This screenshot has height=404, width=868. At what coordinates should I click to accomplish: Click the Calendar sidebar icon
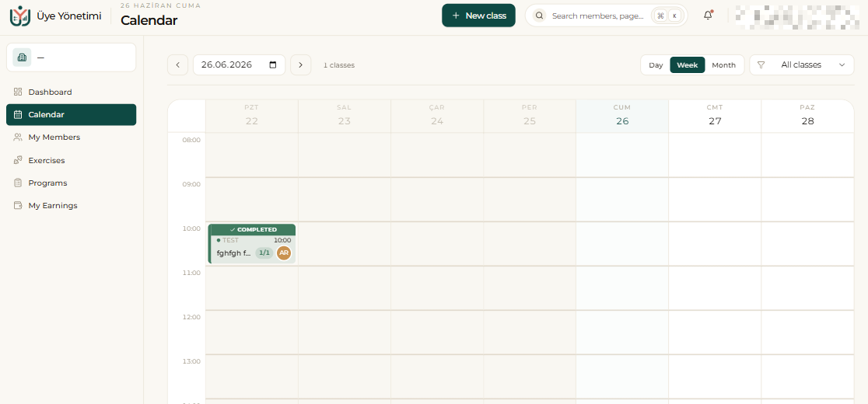18,115
